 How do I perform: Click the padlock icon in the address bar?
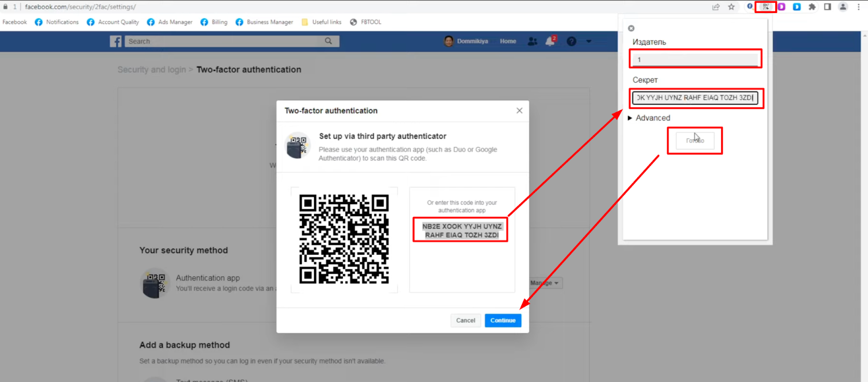coord(5,7)
